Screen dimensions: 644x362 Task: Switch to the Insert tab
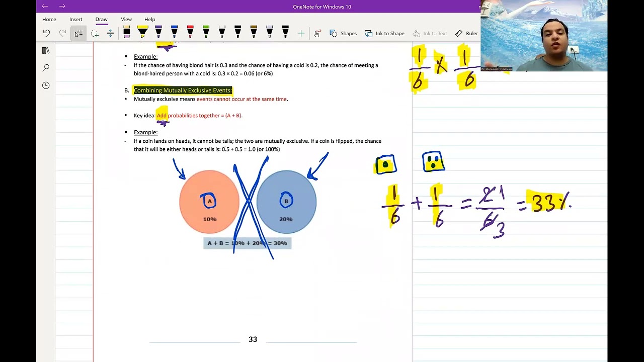76,19
